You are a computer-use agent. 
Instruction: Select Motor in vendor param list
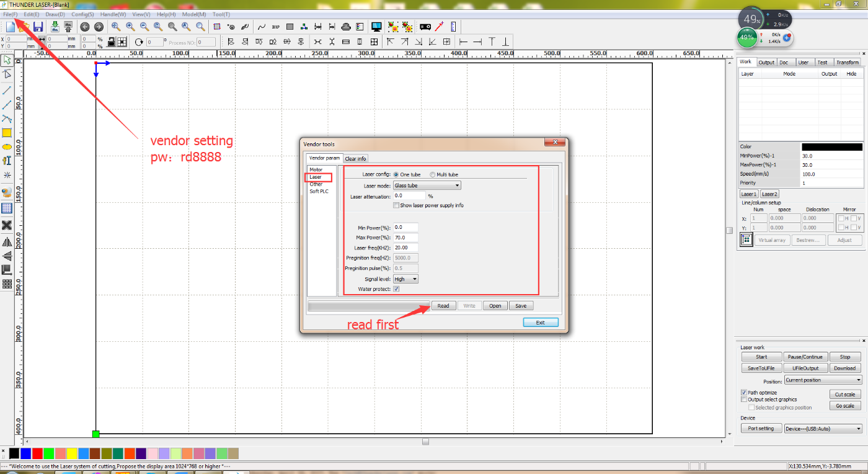tap(316, 169)
